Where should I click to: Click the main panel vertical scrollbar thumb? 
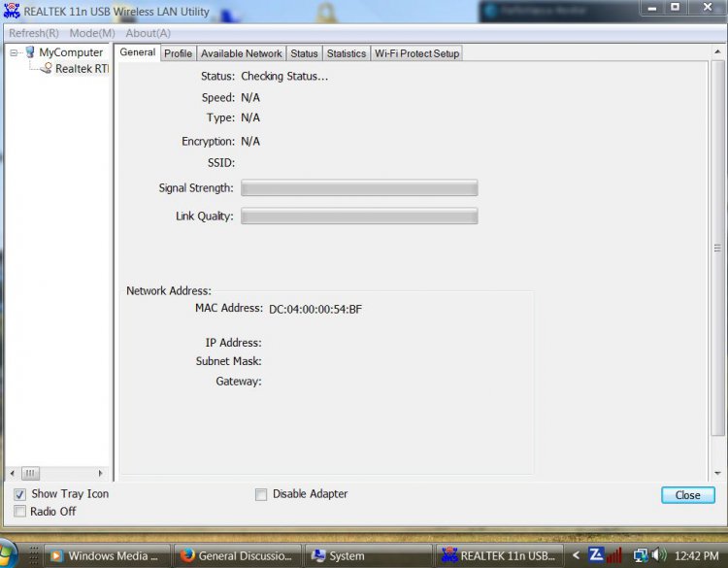(717, 248)
